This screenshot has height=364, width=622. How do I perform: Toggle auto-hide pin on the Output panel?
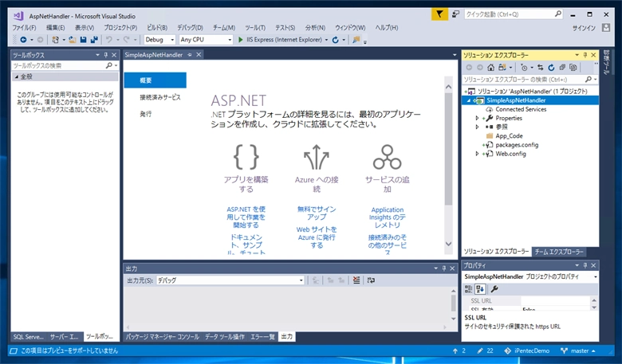point(444,268)
